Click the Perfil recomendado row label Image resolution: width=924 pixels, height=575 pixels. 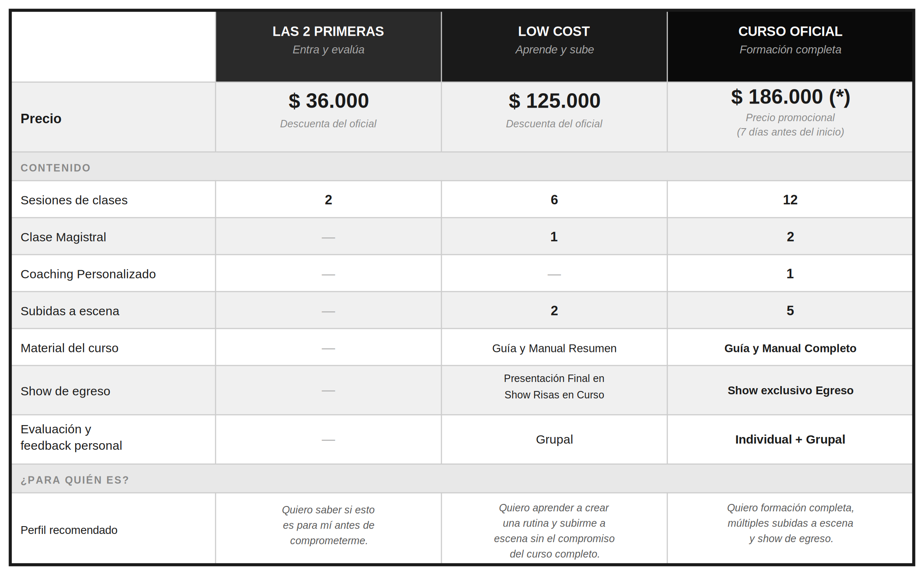pyautogui.click(x=69, y=530)
